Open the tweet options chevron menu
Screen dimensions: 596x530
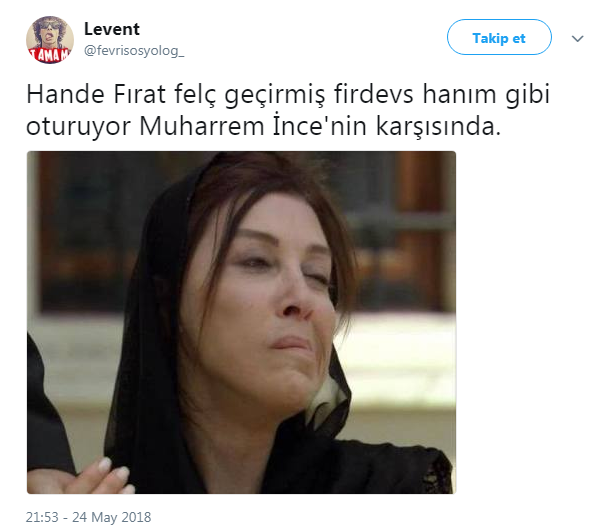tap(577, 38)
